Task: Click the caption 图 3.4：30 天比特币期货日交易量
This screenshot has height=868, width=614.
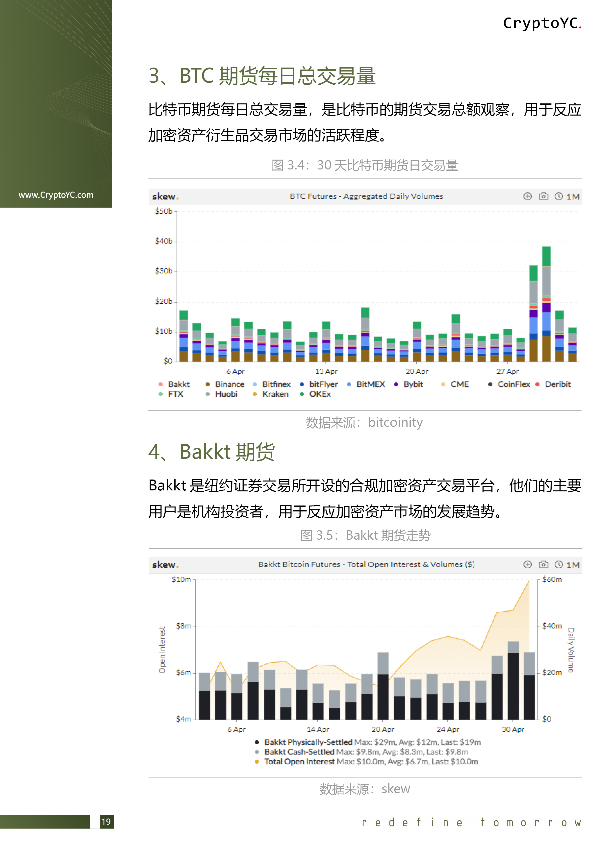Action: tap(365, 165)
